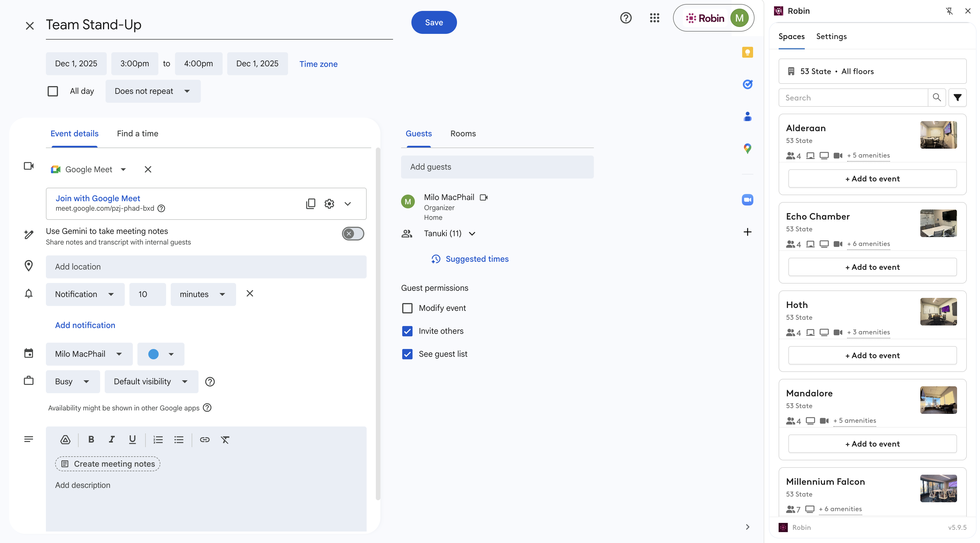
Task: Uncheck the Invite others permission
Action: [x=407, y=331]
